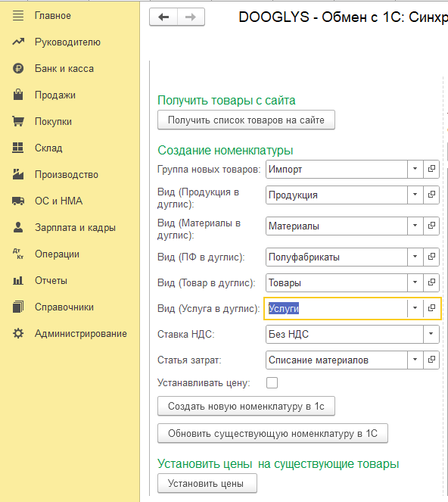Open the Отчеты section

(x=51, y=281)
